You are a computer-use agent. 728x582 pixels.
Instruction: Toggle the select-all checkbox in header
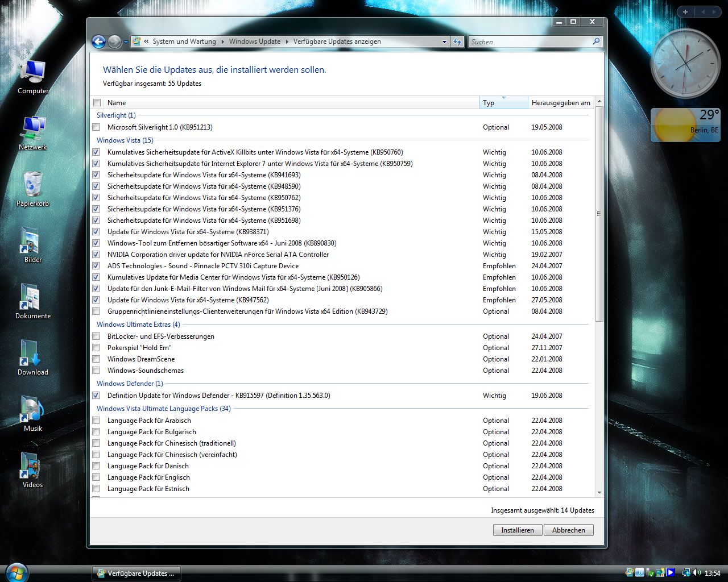(x=97, y=103)
